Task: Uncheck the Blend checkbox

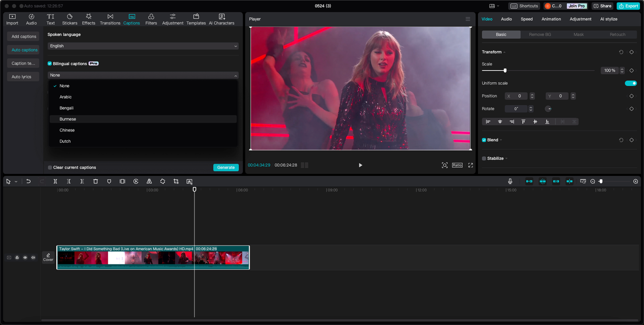Action: [x=484, y=140]
